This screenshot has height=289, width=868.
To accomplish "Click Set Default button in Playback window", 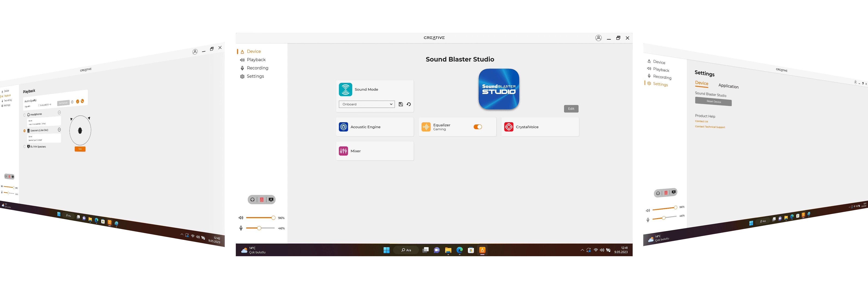I will point(63,103).
